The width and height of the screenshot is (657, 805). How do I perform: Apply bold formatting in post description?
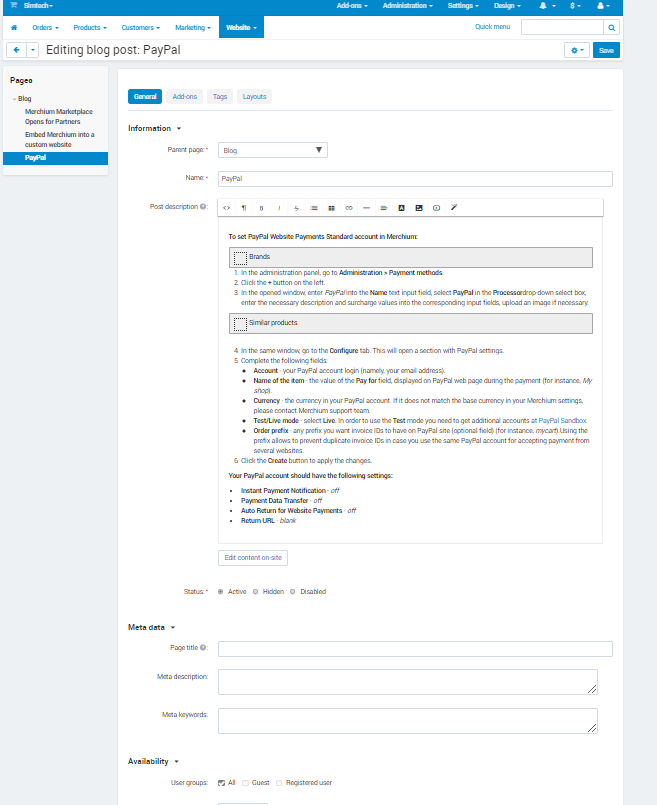261,208
